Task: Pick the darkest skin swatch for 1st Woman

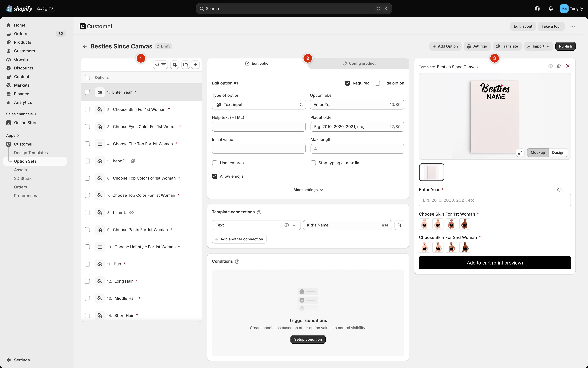Action: click(x=465, y=224)
